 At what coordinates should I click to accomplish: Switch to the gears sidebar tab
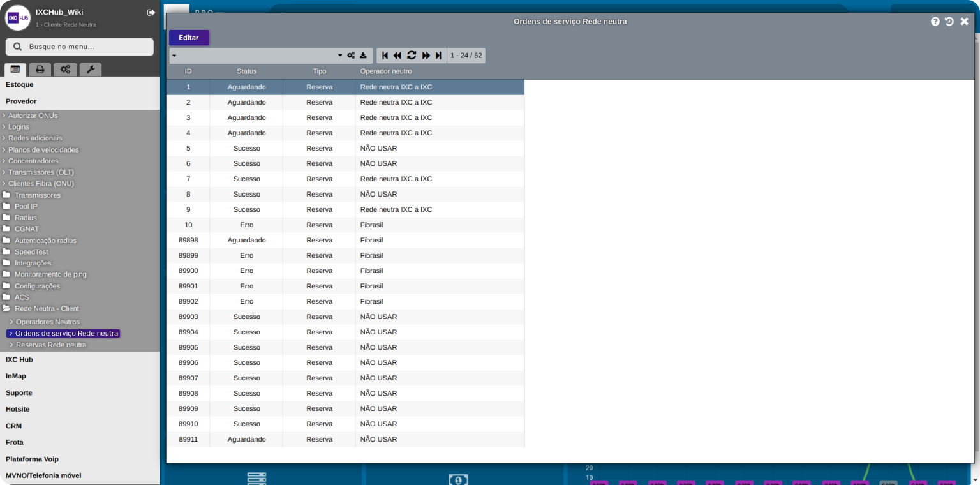tap(65, 70)
